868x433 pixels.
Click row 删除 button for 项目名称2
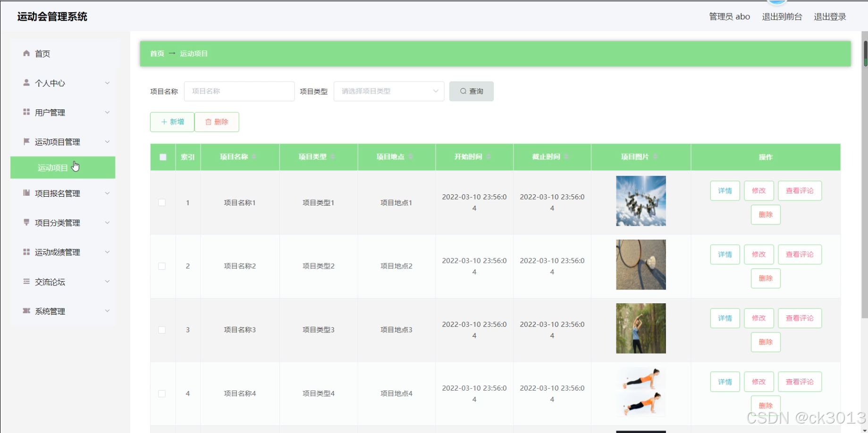coord(766,278)
